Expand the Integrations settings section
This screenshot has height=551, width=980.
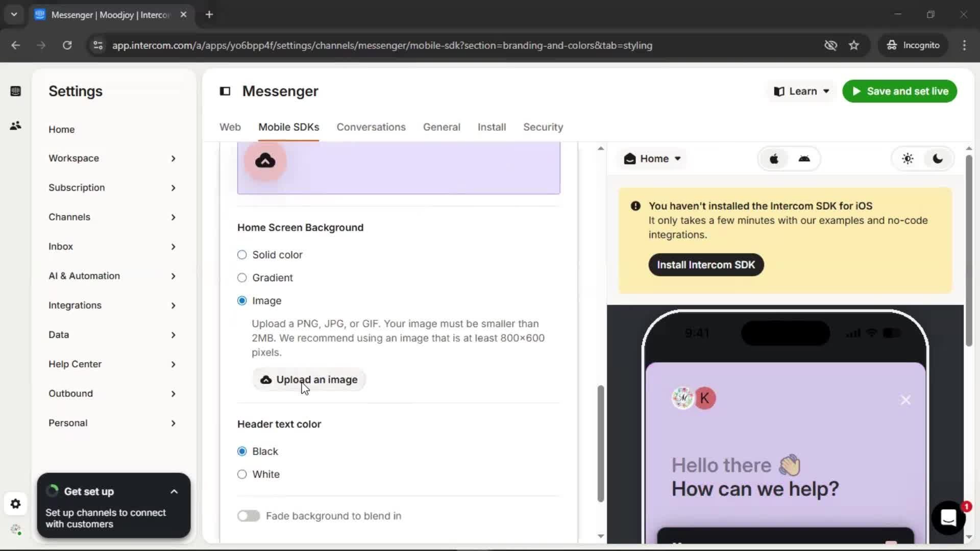(x=112, y=305)
